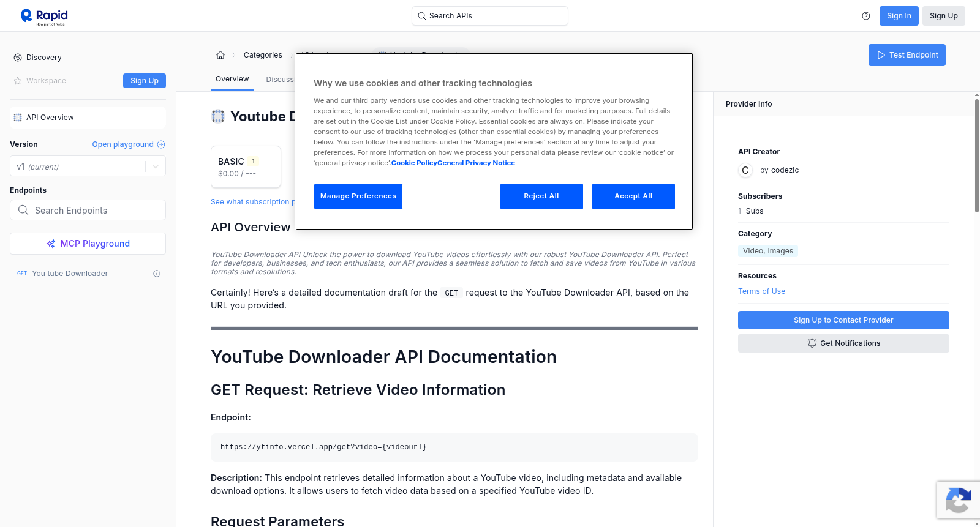Select API Overview in the sidebar
This screenshot has width=980, height=527.
(88, 118)
